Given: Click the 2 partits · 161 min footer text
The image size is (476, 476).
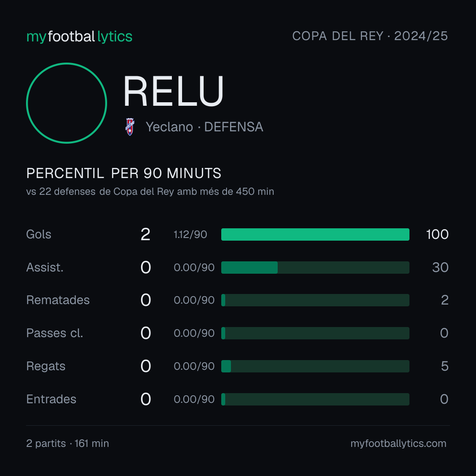Looking at the screenshot, I should click(67, 443).
